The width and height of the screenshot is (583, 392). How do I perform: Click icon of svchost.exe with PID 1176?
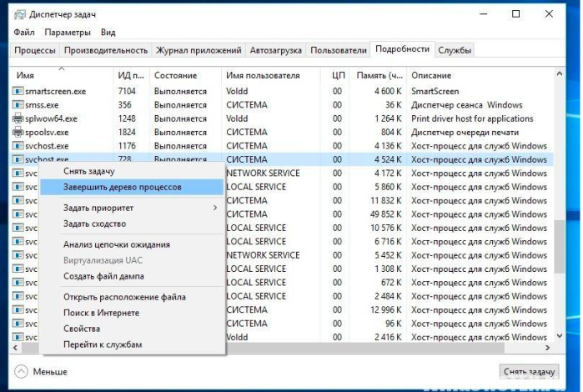point(18,146)
